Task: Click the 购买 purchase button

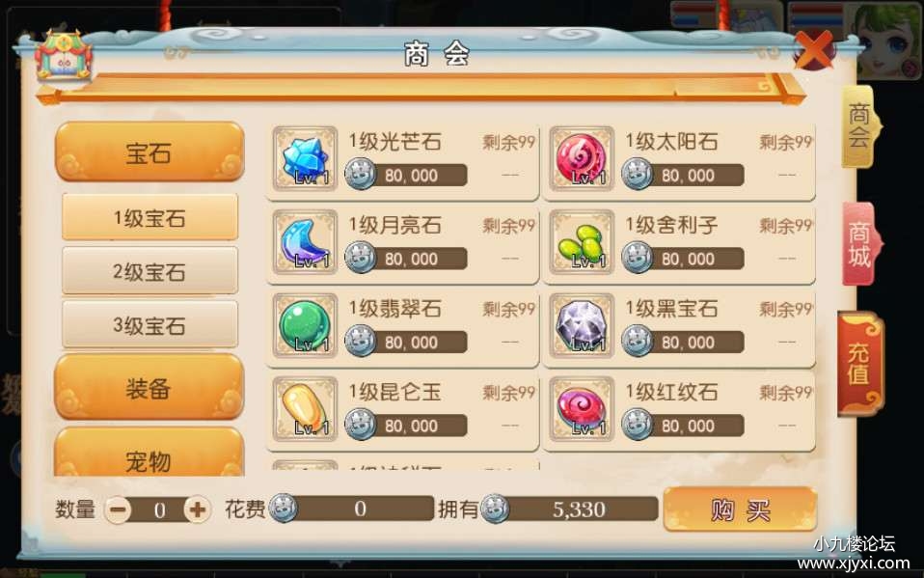Action: [740, 509]
